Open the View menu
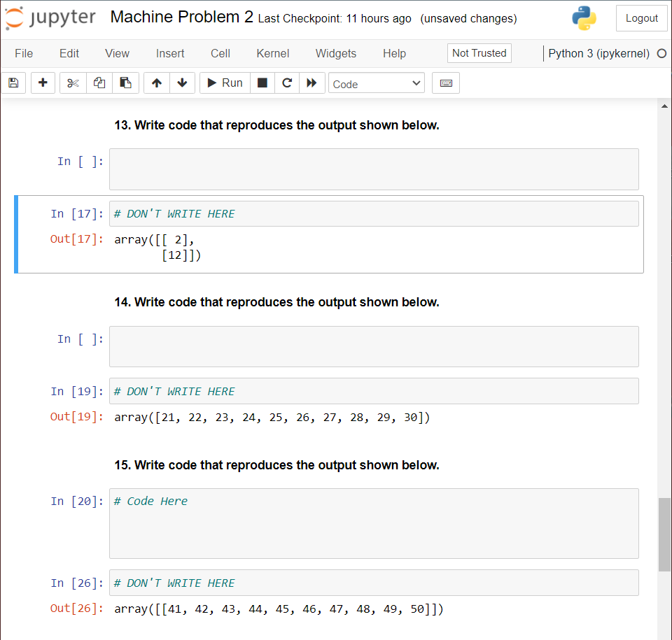Viewport: 672px width, 640px height. pyautogui.click(x=117, y=54)
